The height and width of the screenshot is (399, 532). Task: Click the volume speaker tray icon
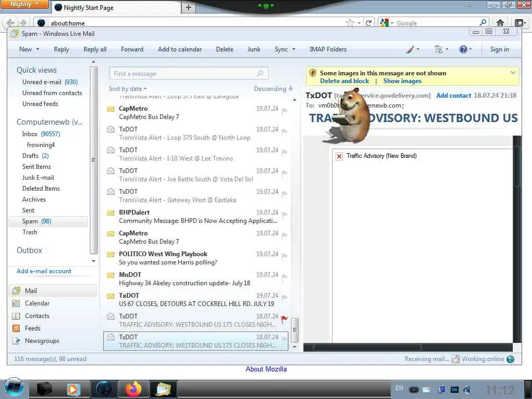click(467, 390)
